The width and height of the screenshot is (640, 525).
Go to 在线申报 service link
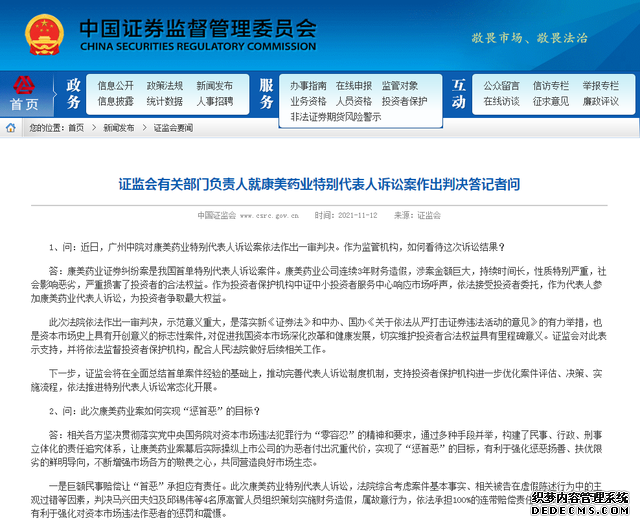click(354, 86)
